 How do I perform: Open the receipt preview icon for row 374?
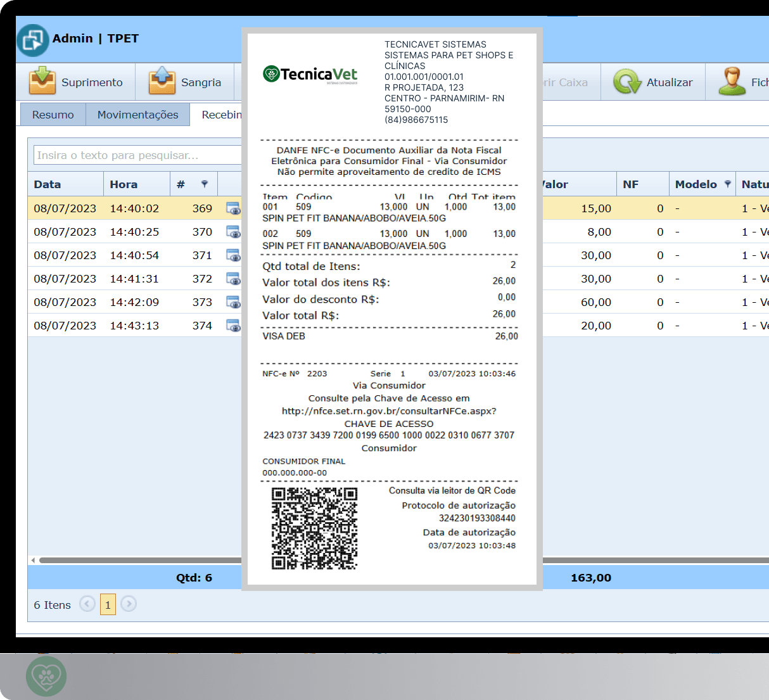point(233,326)
